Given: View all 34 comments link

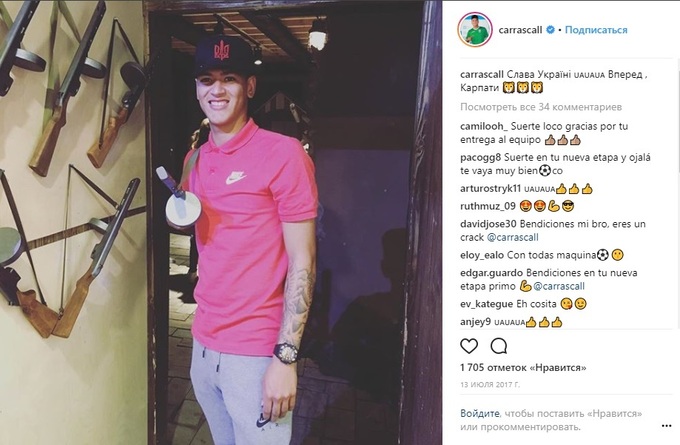Looking at the screenshot, I should point(541,107).
